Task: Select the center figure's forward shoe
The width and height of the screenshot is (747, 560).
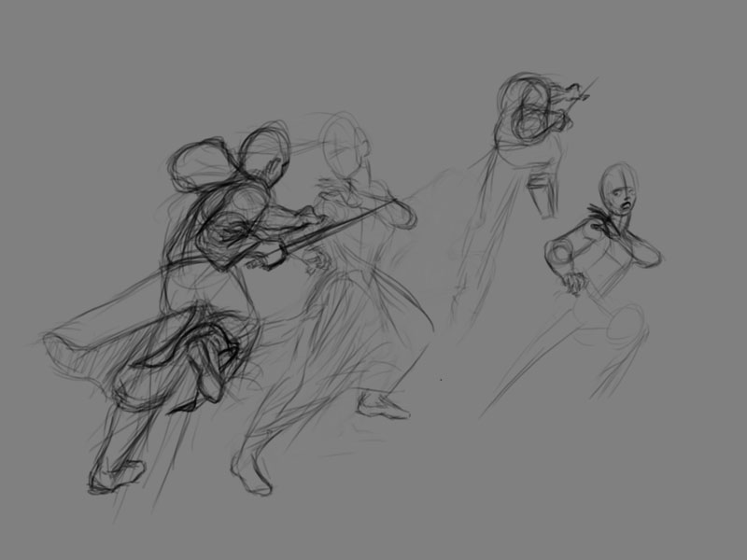Action: click(385, 405)
